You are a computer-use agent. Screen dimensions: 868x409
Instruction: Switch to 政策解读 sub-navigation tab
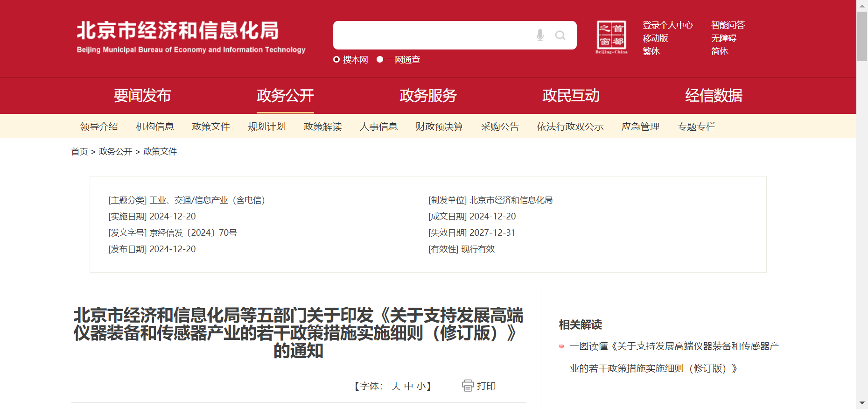pos(322,127)
